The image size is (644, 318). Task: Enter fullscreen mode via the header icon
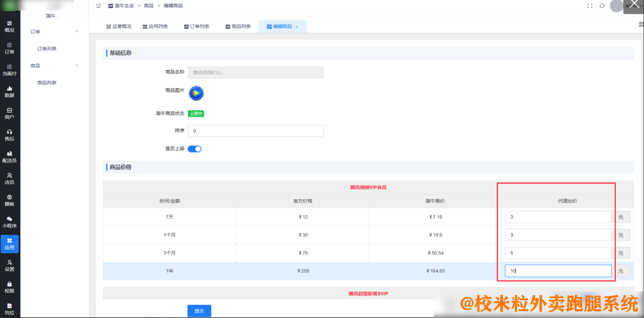[x=590, y=5]
